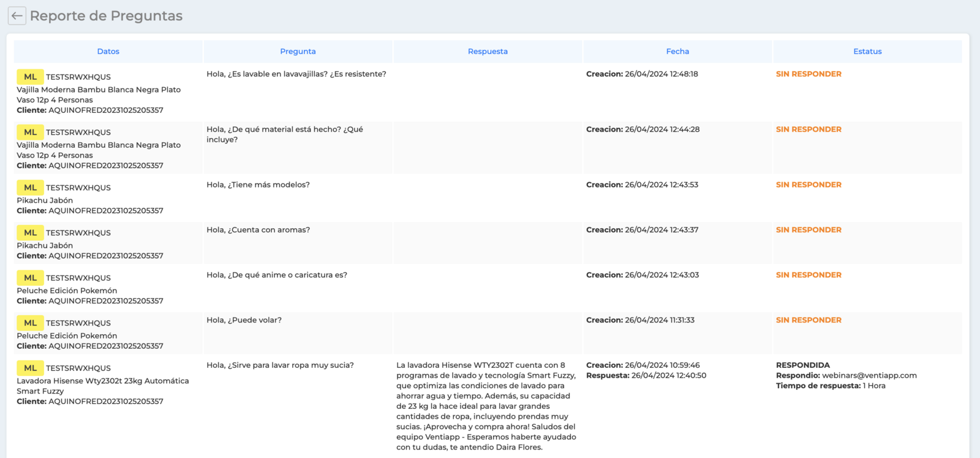
Task: Click the back arrow beside Reporte de Preguntas
Action: click(17, 16)
